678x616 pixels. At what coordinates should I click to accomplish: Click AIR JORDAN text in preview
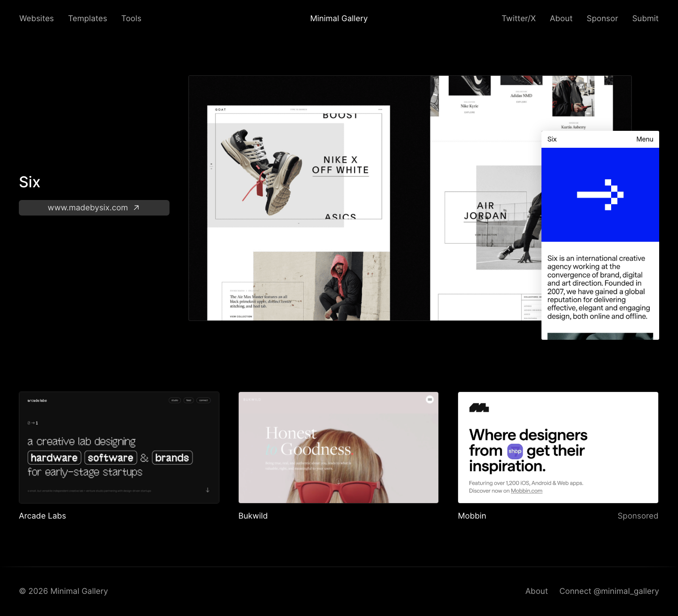tap(485, 211)
